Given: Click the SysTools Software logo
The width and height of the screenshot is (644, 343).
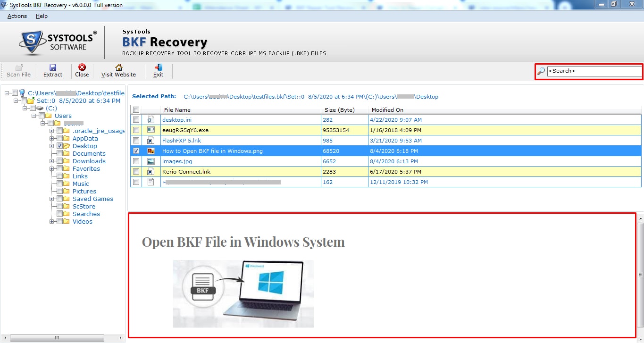Looking at the screenshot, I should 58,42.
